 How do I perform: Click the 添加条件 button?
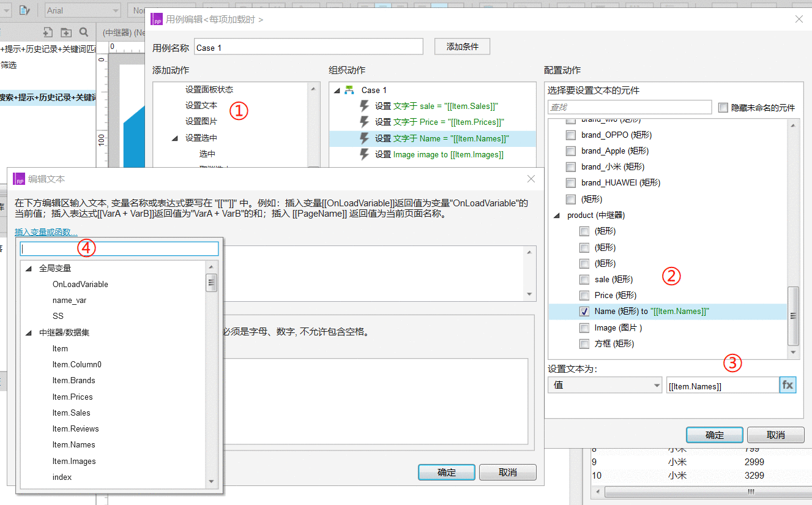(x=462, y=47)
